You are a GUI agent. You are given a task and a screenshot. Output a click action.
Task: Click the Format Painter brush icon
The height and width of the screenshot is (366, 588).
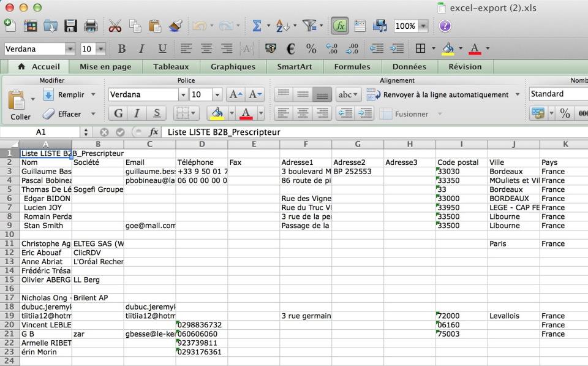(x=176, y=26)
